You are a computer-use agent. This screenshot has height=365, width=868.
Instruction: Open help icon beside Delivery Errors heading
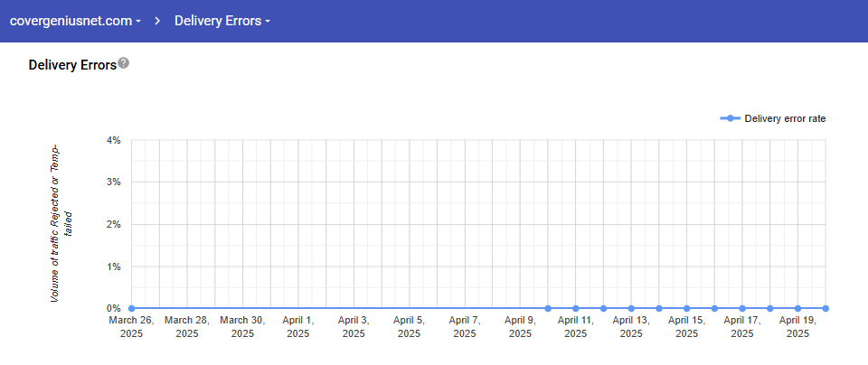click(x=124, y=63)
